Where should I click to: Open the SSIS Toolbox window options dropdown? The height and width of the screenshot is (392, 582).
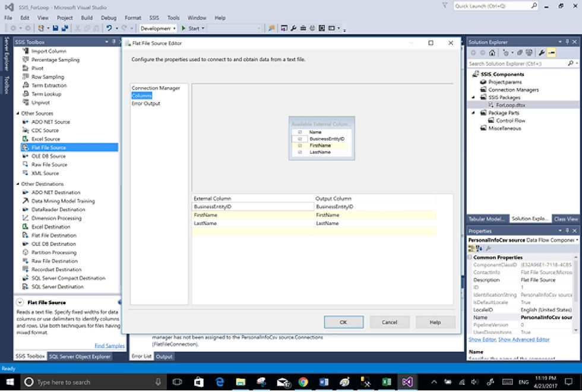[106, 42]
